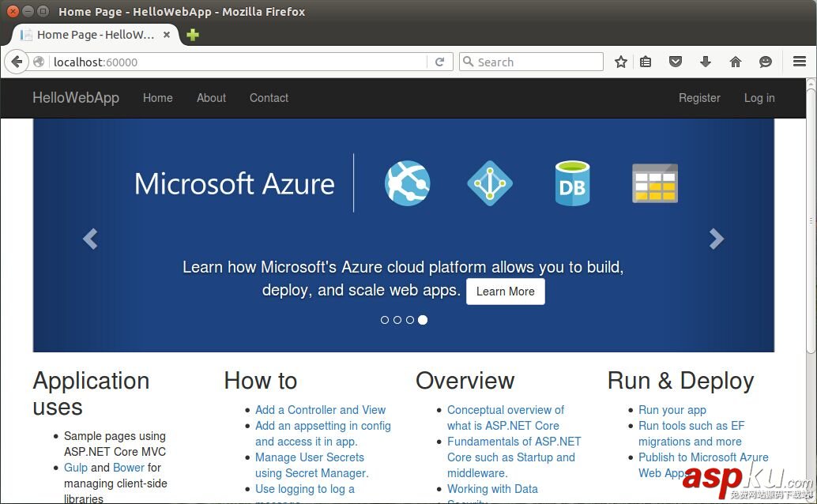Open the About navigation item
Image resolution: width=817 pixels, height=504 pixels.
[211, 98]
